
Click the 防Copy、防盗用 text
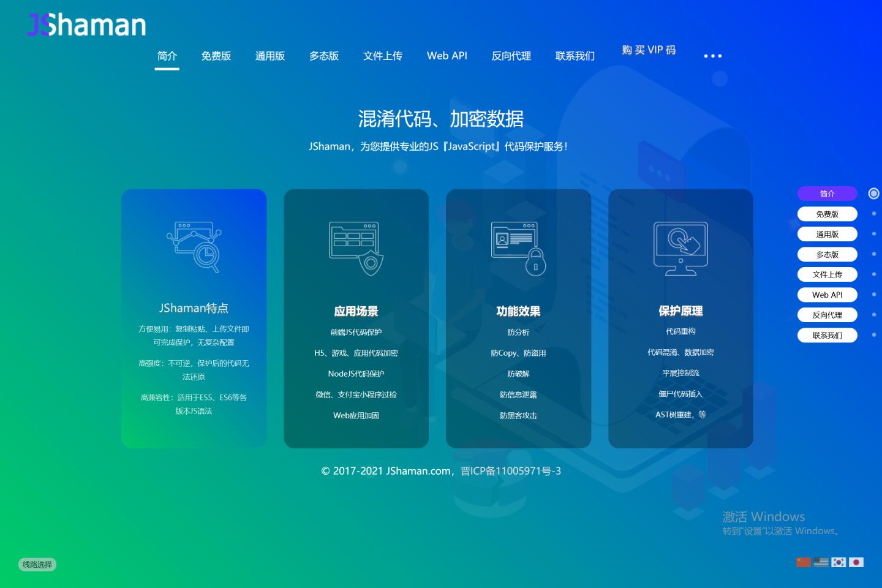(519, 353)
